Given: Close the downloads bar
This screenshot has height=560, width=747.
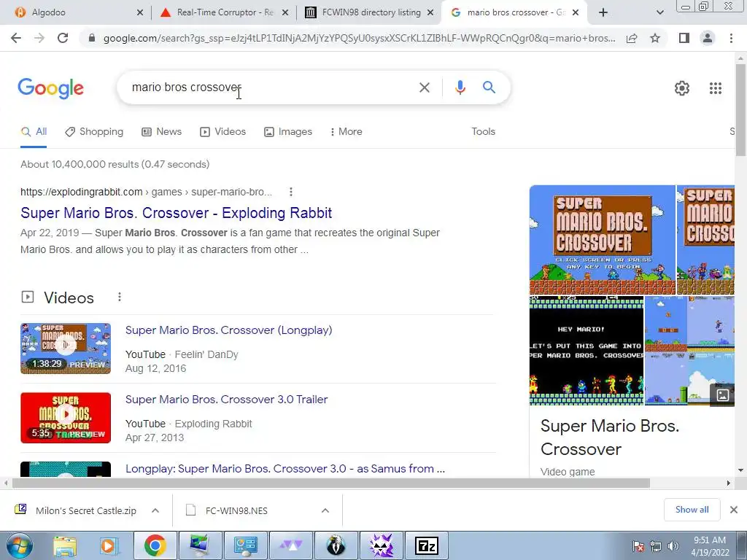Looking at the screenshot, I should [x=734, y=510].
